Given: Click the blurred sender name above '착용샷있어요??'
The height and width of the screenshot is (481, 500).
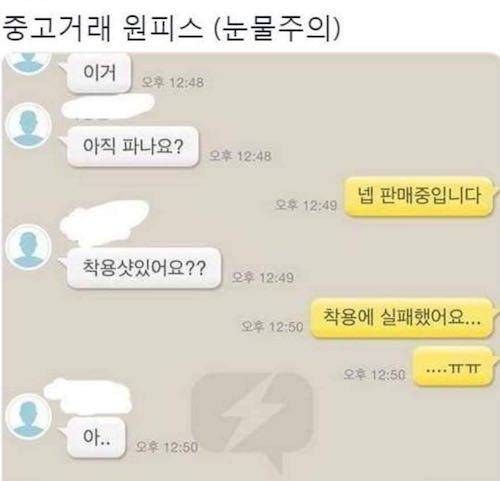Looking at the screenshot, I should (104, 222).
